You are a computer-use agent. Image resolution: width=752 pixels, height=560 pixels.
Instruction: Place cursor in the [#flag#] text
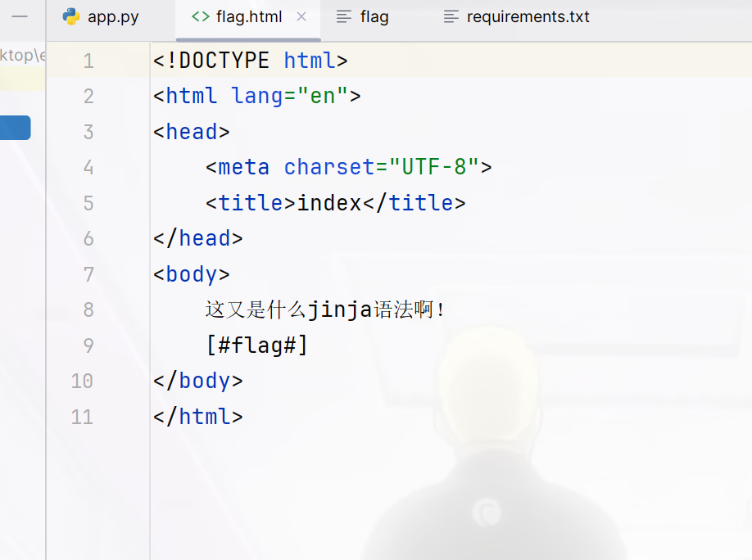257,345
